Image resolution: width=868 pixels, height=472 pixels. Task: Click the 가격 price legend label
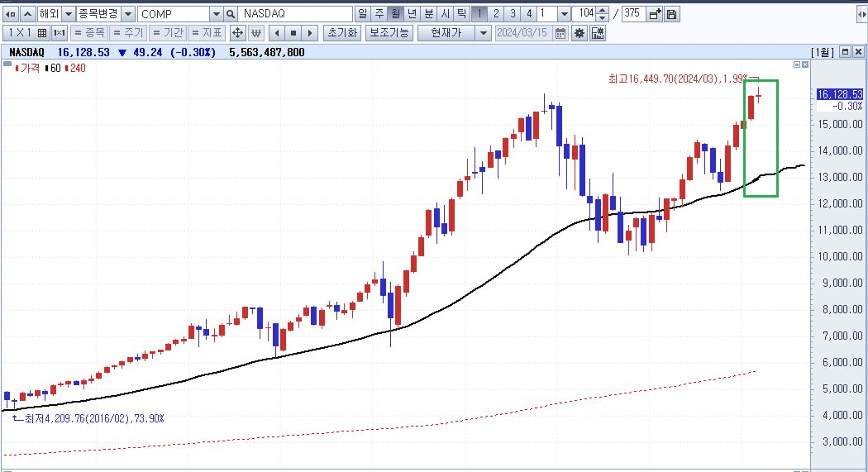(x=31, y=68)
